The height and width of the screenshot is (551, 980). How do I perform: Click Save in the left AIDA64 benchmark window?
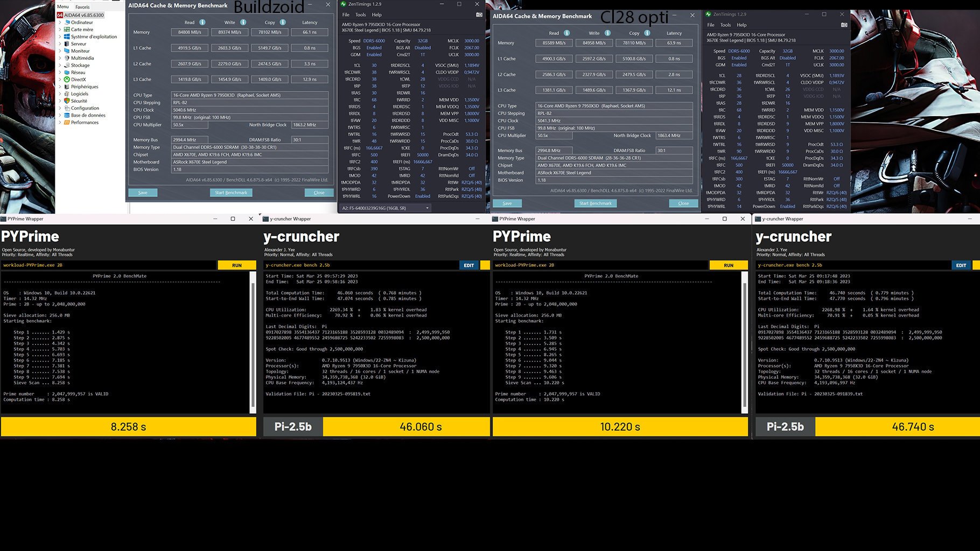(143, 193)
